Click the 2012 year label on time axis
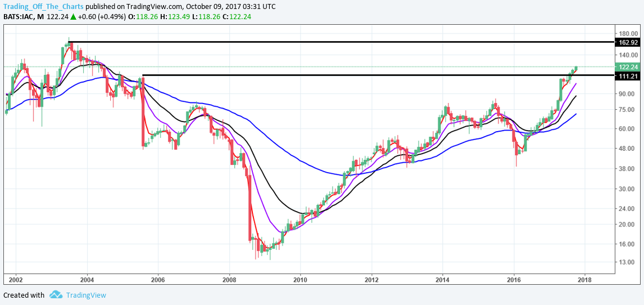Image resolution: width=644 pixels, height=305 pixels. pyautogui.click(x=371, y=280)
